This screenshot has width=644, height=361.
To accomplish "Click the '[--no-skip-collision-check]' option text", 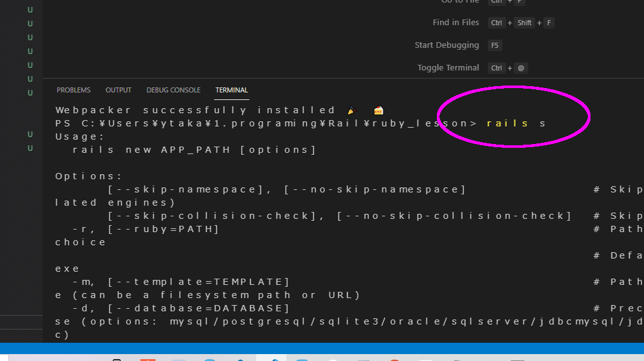I will tap(455, 216).
